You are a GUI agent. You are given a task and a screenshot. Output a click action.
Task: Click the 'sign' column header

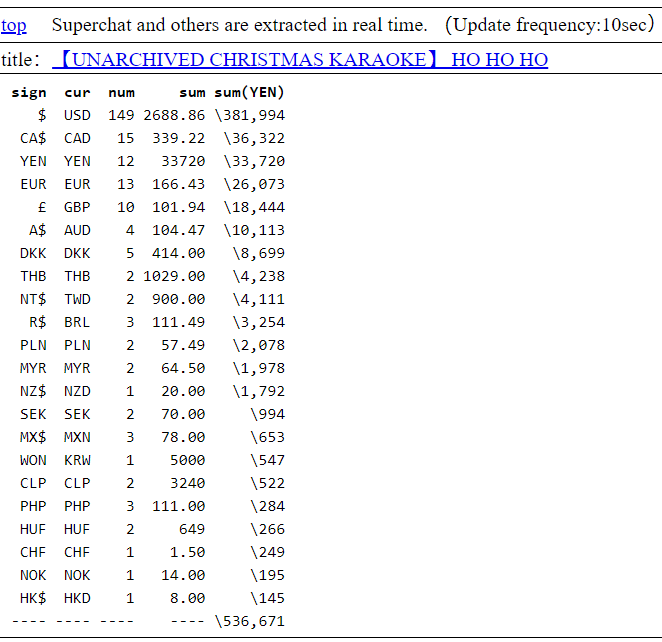coord(29,92)
